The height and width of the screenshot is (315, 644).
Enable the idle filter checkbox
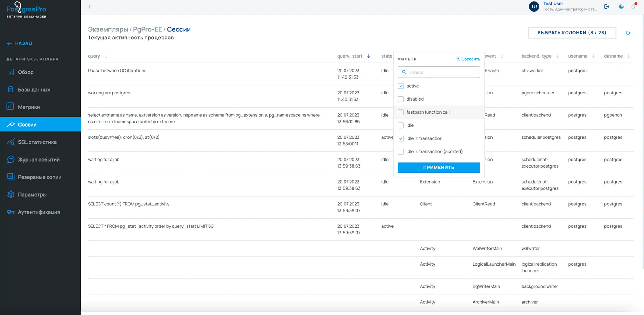(x=400, y=125)
